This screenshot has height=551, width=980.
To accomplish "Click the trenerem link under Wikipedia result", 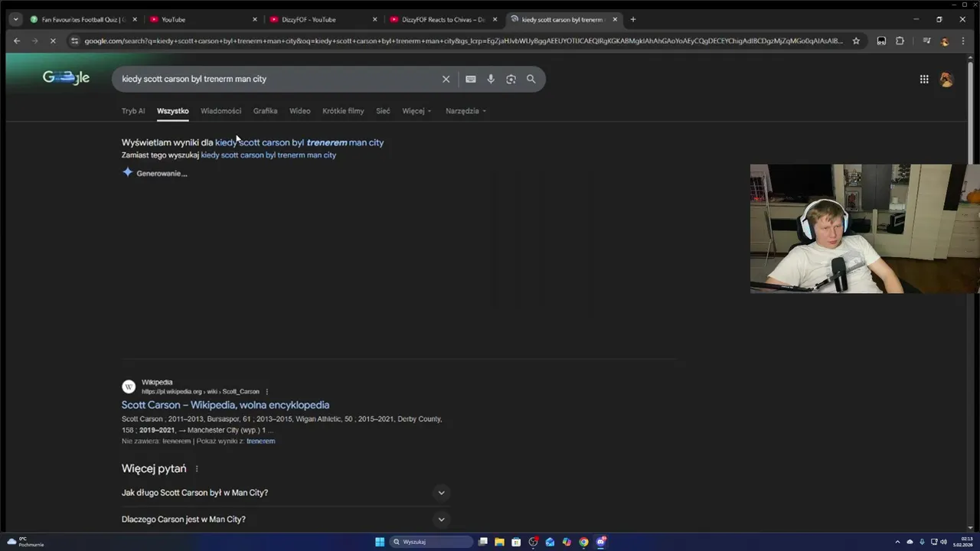I will pyautogui.click(x=260, y=442).
